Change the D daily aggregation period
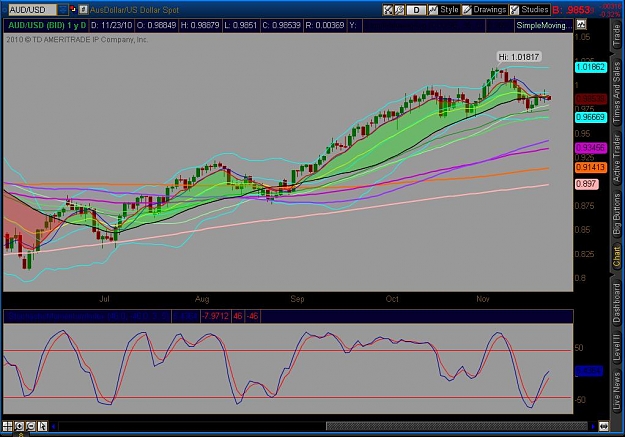 (x=416, y=10)
